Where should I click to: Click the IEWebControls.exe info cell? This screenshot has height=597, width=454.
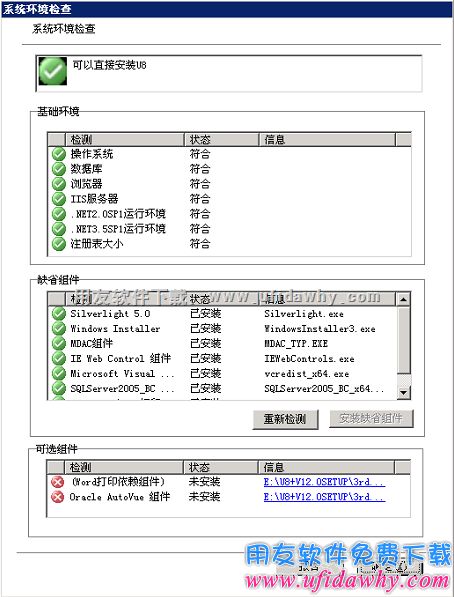pos(309,359)
